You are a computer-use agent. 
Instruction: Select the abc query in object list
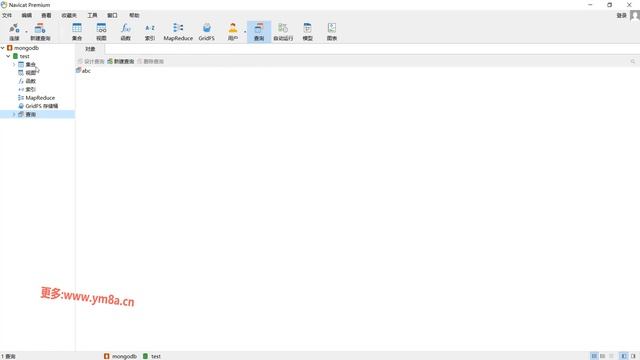pyautogui.click(x=83, y=71)
